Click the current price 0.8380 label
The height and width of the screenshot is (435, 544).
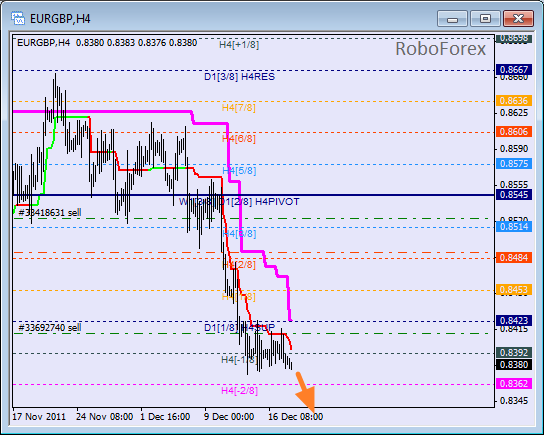click(514, 365)
